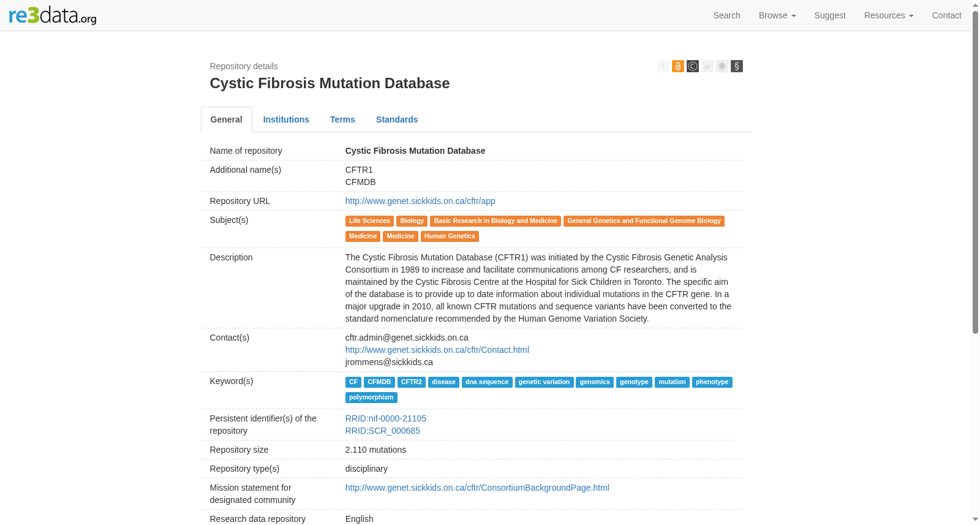
Task: Open the Resources dropdown menu
Action: (x=888, y=15)
